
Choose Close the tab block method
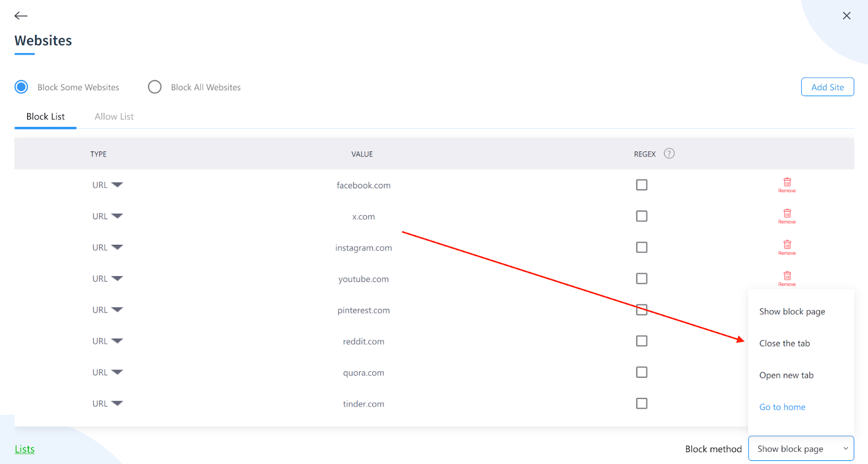[784, 344]
